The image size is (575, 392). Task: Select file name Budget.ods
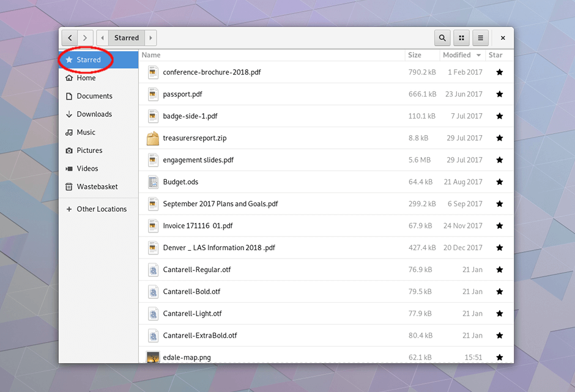click(x=180, y=182)
